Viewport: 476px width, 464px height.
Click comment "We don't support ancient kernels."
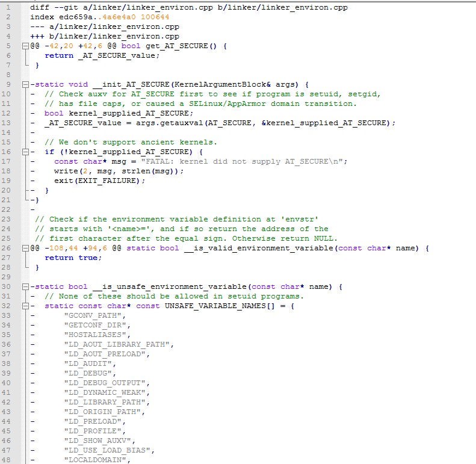tap(138, 143)
